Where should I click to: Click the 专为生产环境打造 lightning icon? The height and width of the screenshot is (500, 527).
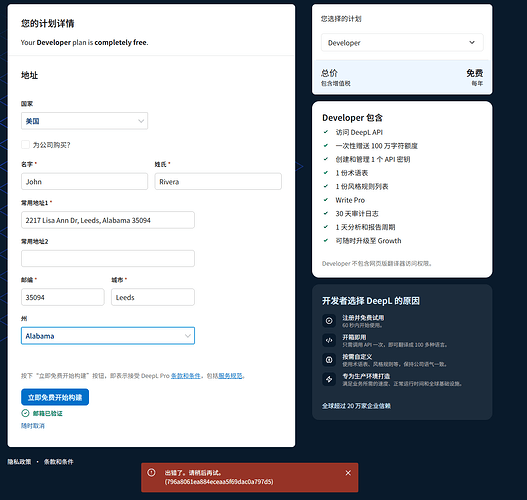coord(329,379)
